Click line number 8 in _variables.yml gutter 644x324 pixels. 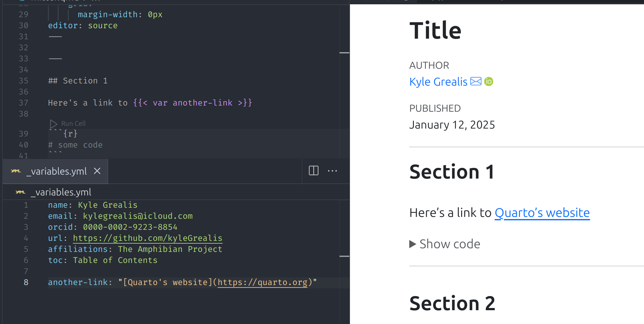[x=26, y=282]
